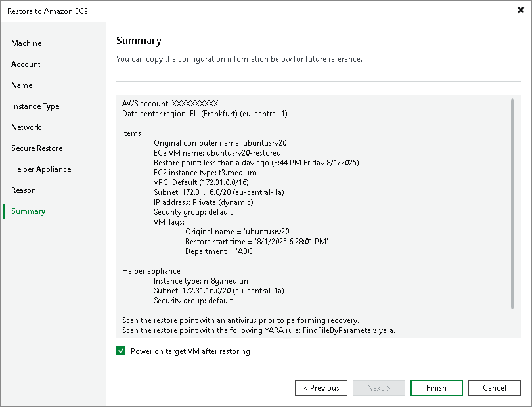Click the Restore start time tag line
Image resolution: width=532 pixels, height=407 pixels.
(x=257, y=241)
